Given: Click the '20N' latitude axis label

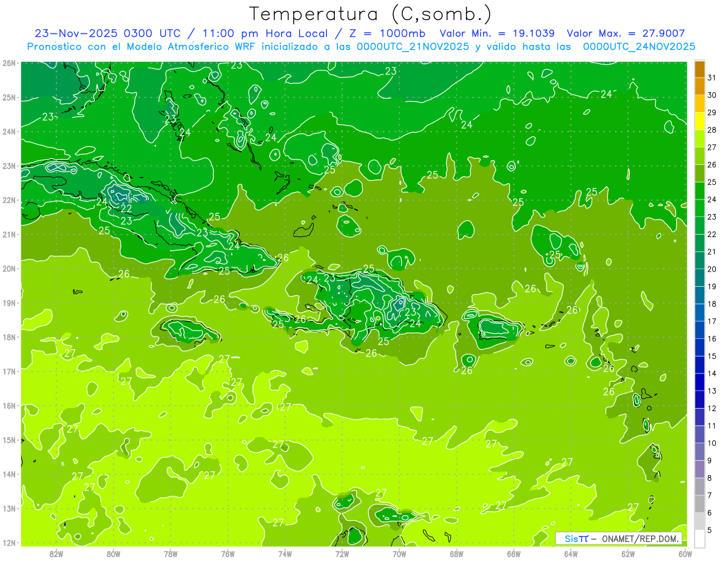Looking at the screenshot, I should click(9, 269).
